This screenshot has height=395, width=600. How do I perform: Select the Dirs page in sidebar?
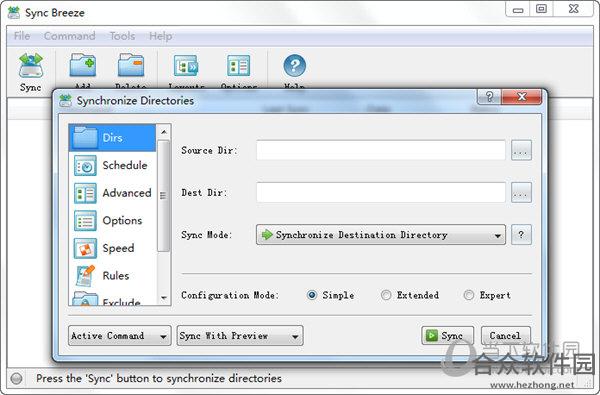pos(112,137)
